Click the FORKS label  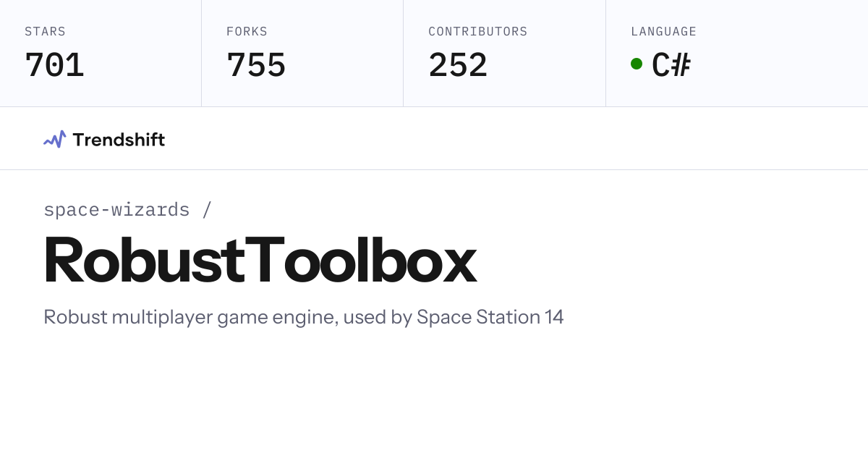247,32
